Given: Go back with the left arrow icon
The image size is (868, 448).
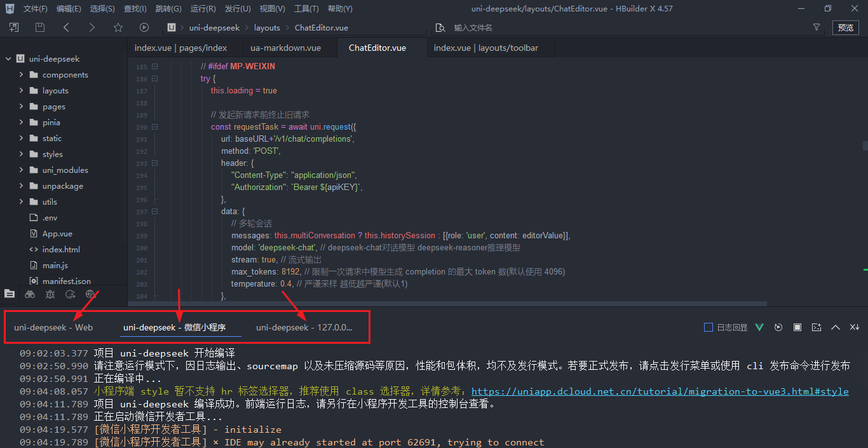Looking at the screenshot, I should click(x=66, y=27).
